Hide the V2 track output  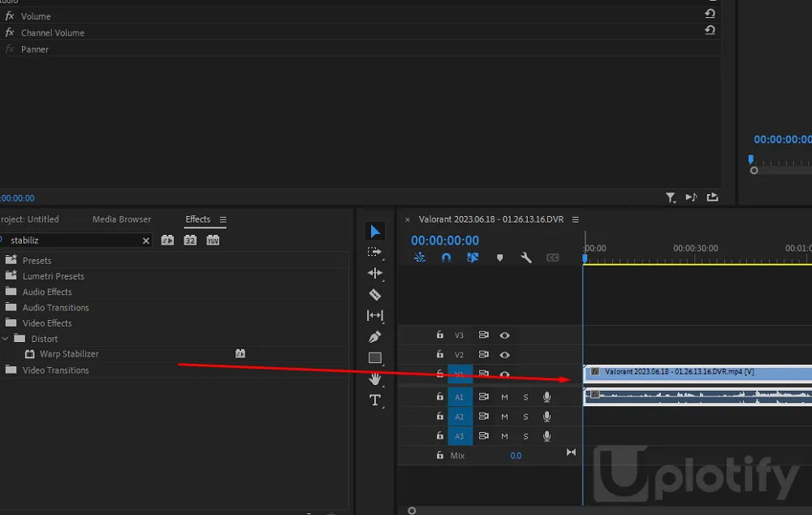click(504, 355)
